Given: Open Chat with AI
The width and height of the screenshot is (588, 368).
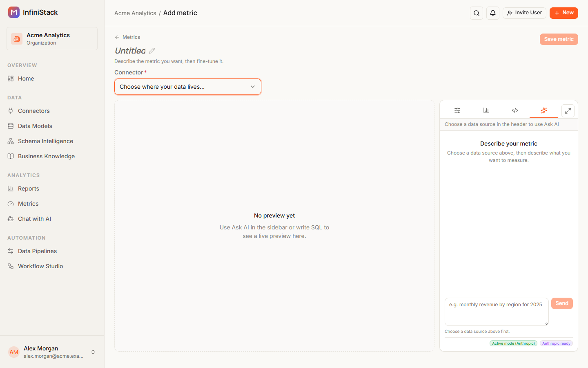Looking at the screenshot, I should coord(52,219).
